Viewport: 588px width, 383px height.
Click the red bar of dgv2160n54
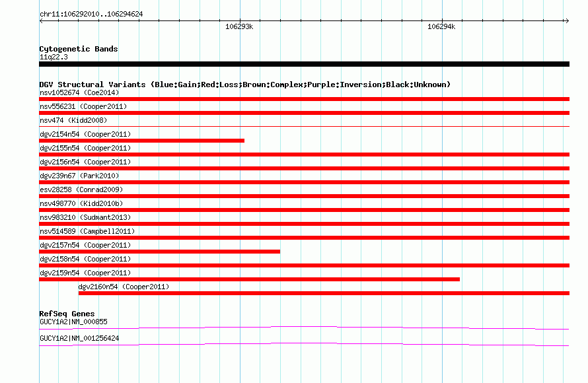pyautogui.click(x=324, y=293)
